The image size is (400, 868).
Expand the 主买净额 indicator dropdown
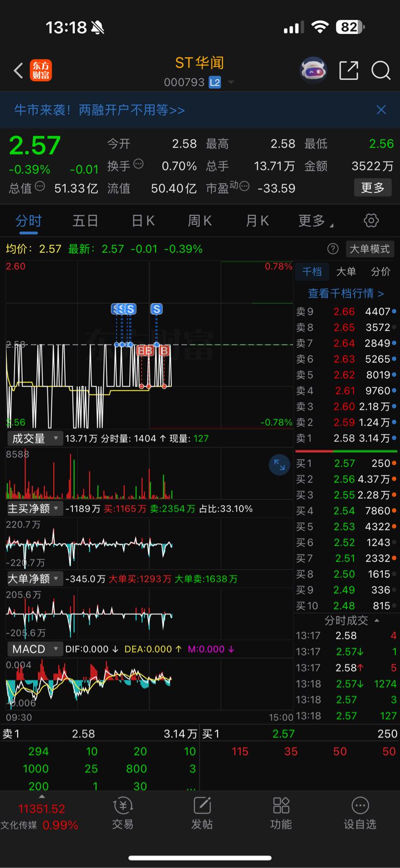tap(35, 508)
